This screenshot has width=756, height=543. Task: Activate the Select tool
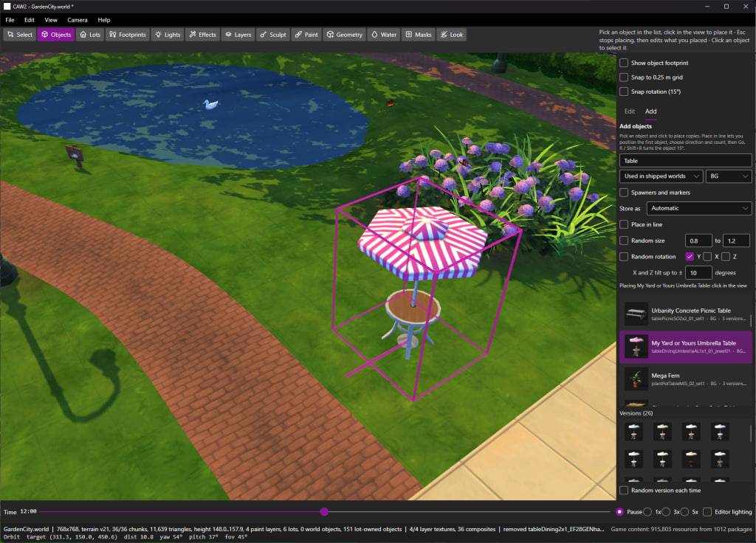[x=20, y=35]
